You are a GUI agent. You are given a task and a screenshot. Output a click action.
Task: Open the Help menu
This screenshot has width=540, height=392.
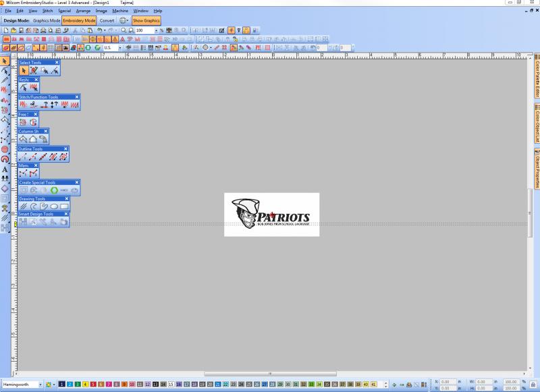point(158,11)
